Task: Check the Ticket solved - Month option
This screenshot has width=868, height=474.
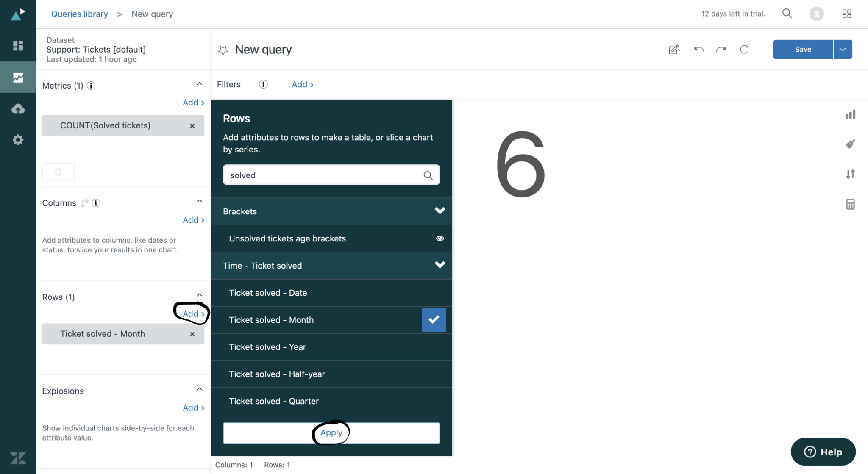Action: (x=433, y=320)
